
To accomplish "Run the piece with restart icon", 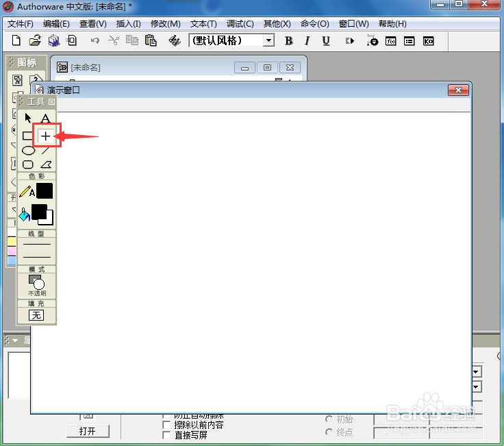I will click(350, 41).
